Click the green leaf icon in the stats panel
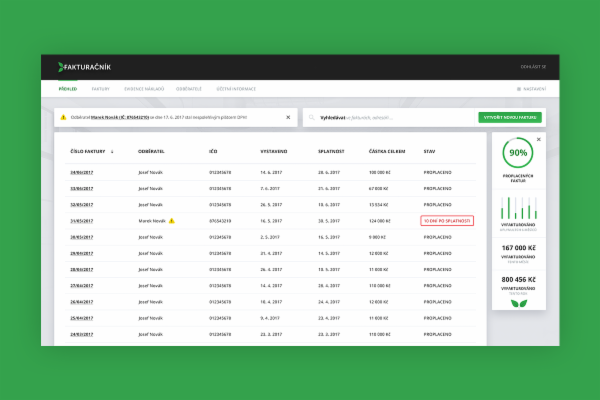The image size is (600, 400). [x=517, y=302]
